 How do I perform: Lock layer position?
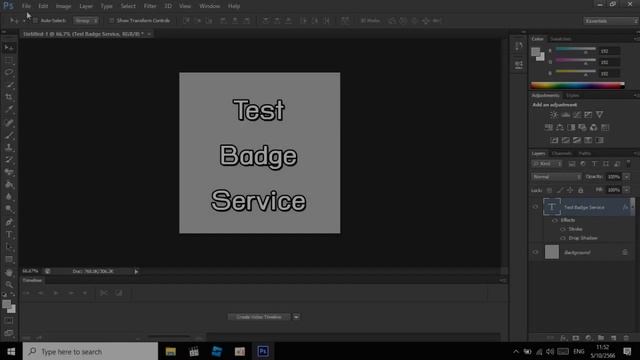coord(570,190)
